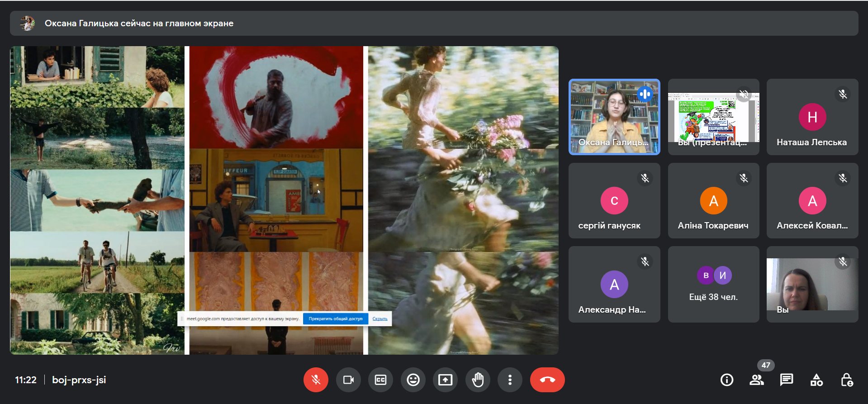Click the И avatar in 'Ещё 38 чел.' tile
868x404 pixels.
pos(722,275)
